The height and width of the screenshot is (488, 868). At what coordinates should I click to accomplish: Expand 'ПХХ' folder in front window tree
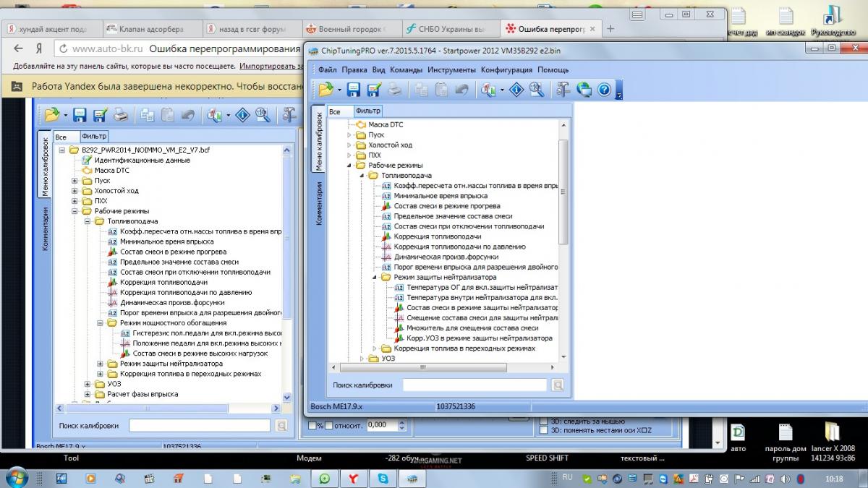(349, 155)
